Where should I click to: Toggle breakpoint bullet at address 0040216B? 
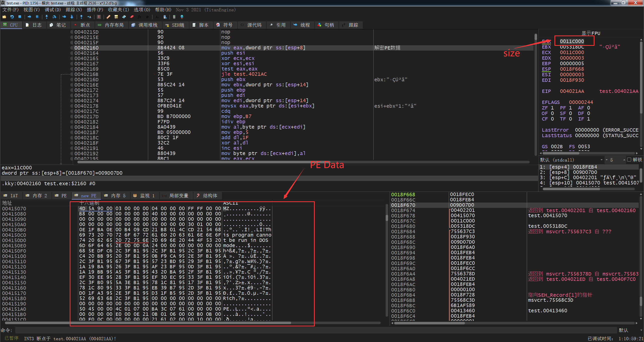pyautogui.click(x=72, y=74)
